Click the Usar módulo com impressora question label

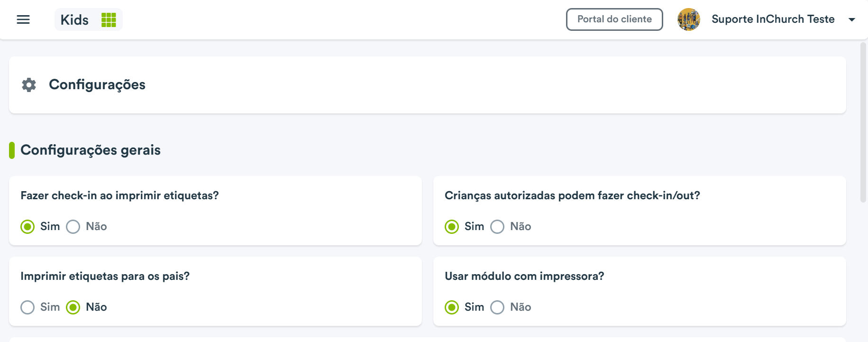point(524,276)
